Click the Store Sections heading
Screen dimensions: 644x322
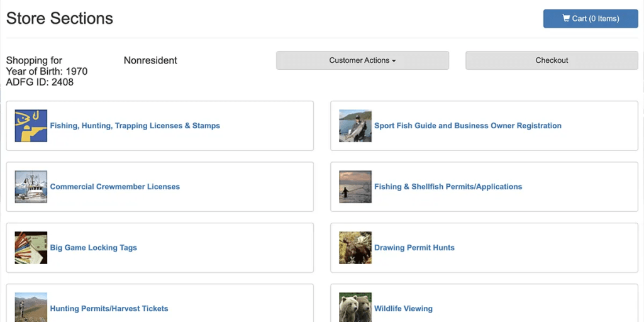[x=60, y=18]
